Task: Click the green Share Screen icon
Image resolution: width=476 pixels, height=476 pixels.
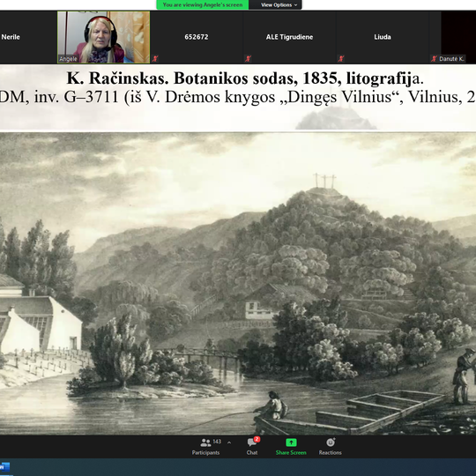Action: (291, 443)
